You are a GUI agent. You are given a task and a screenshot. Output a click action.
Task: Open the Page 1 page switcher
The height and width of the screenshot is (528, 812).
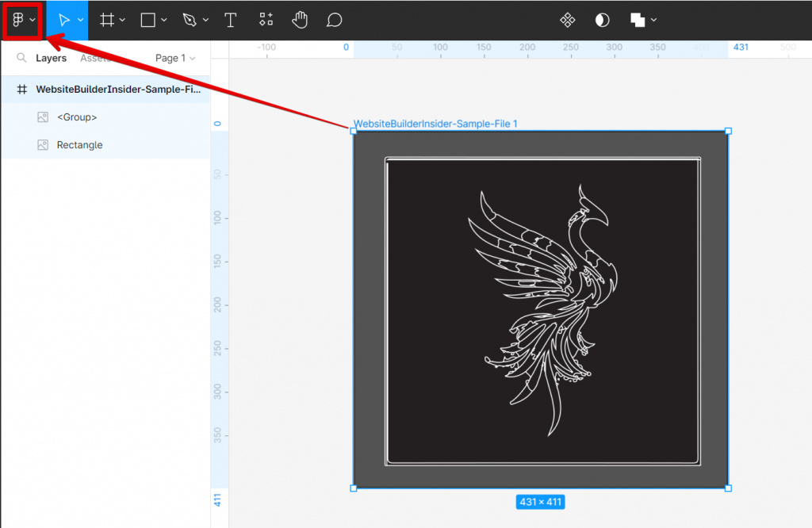[x=174, y=57]
